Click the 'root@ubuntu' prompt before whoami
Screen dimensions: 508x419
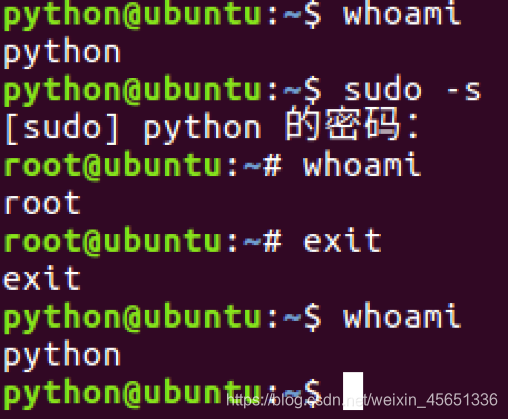click(112, 165)
